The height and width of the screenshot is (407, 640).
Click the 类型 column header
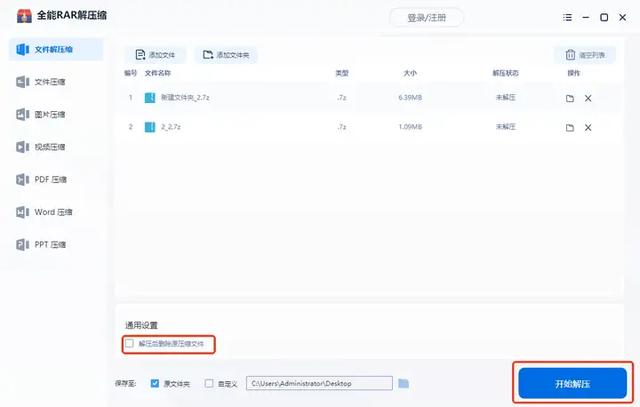[342, 73]
